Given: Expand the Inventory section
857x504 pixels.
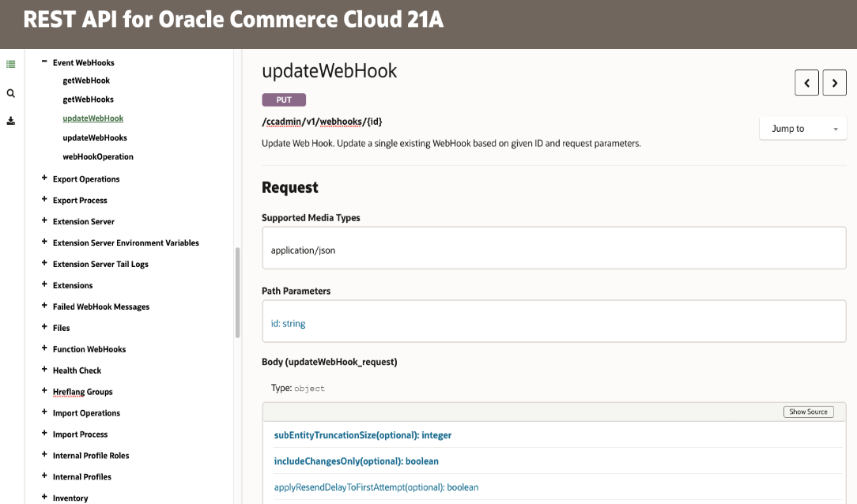Looking at the screenshot, I should [x=44, y=498].
